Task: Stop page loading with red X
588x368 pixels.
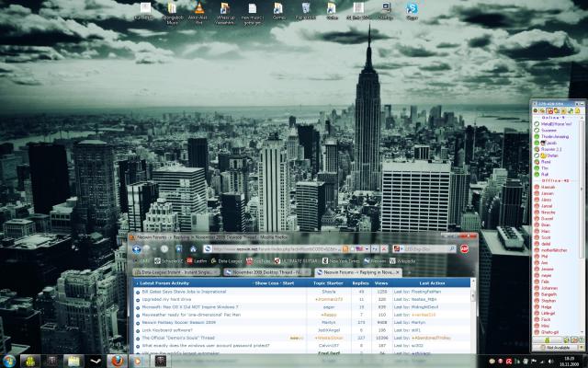Action: pyautogui.click(x=384, y=248)
